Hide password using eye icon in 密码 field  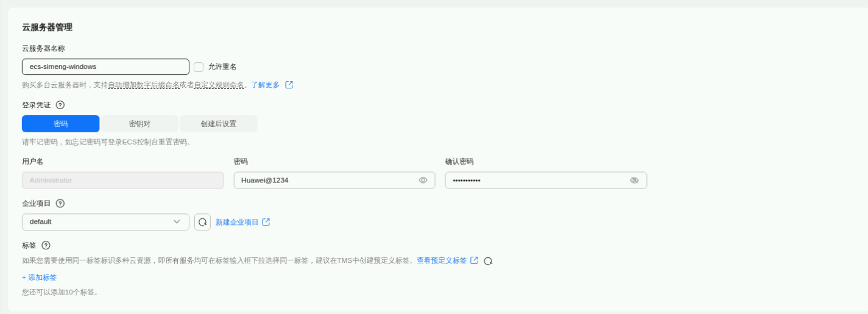423,180
